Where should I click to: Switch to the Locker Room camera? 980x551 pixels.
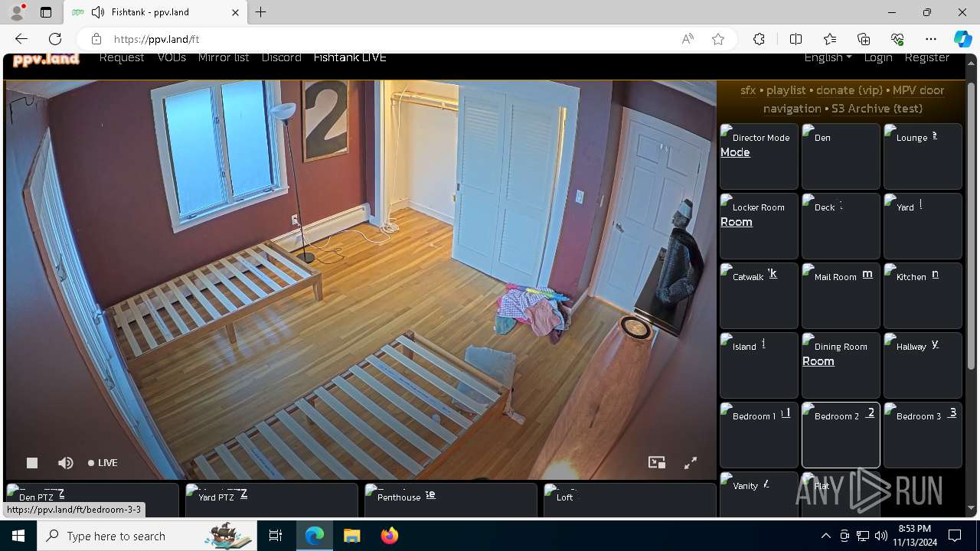[759, 226]
